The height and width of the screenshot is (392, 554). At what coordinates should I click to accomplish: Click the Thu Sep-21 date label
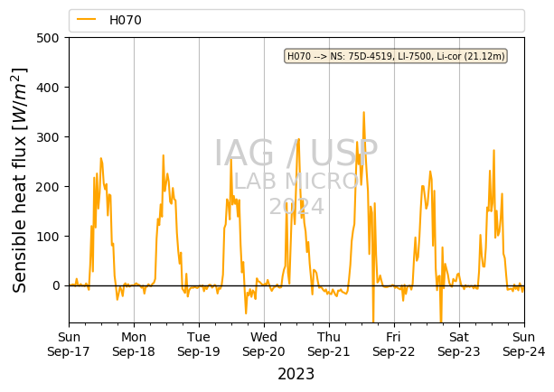(x=329, y=344)
